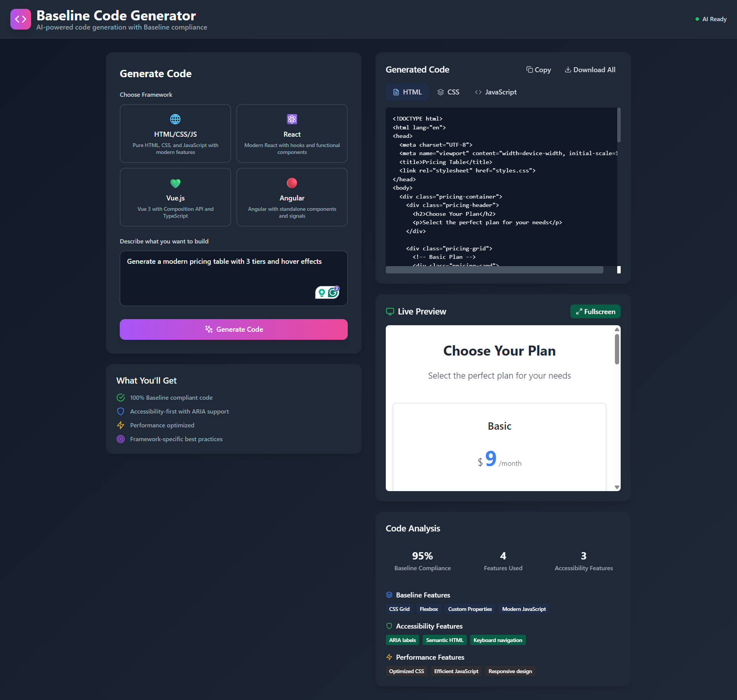Click the globe icon for HTML/CSS/JS
The width and height of the screenshot is (737, 700).
175,119
